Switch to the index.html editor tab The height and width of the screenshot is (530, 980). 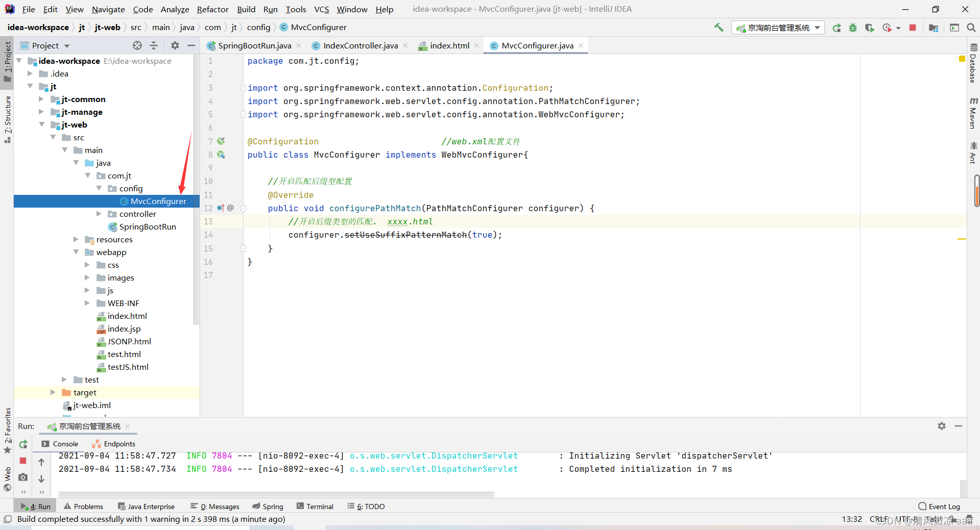tap(449, 45)
